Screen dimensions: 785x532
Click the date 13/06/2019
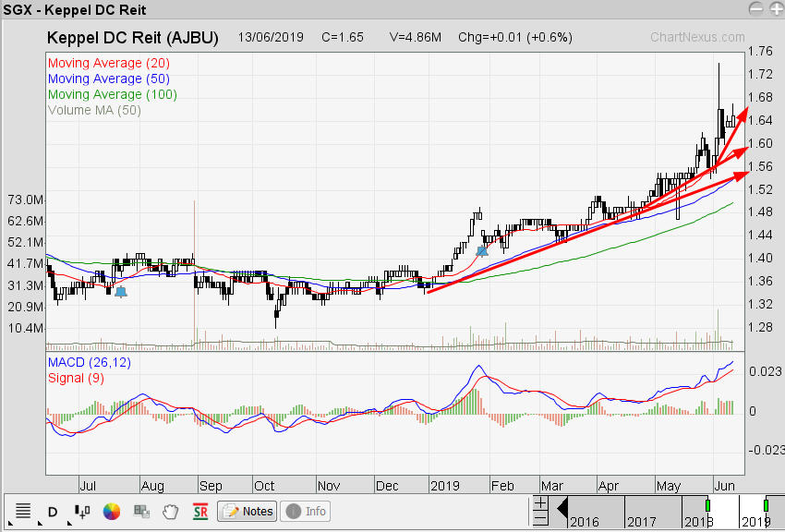[271, 37]
